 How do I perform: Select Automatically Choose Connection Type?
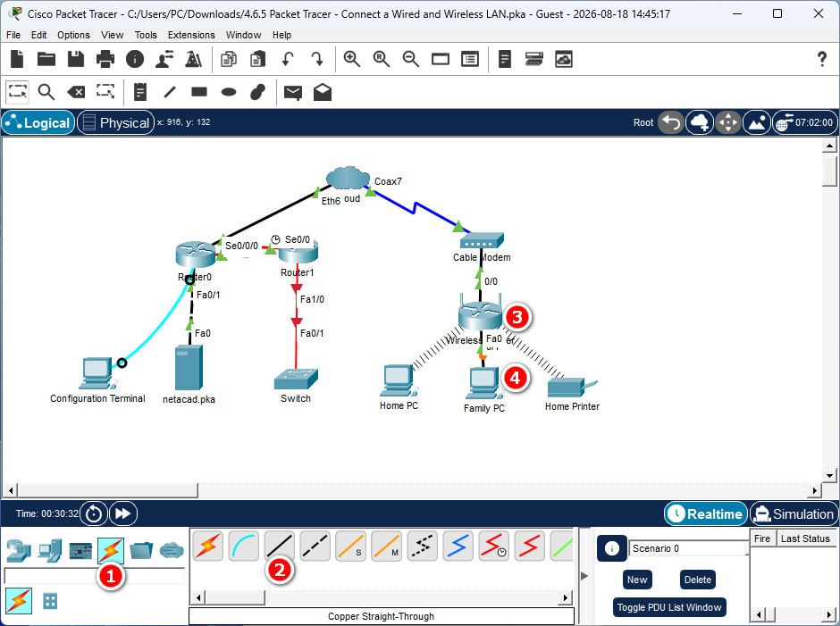208,547
